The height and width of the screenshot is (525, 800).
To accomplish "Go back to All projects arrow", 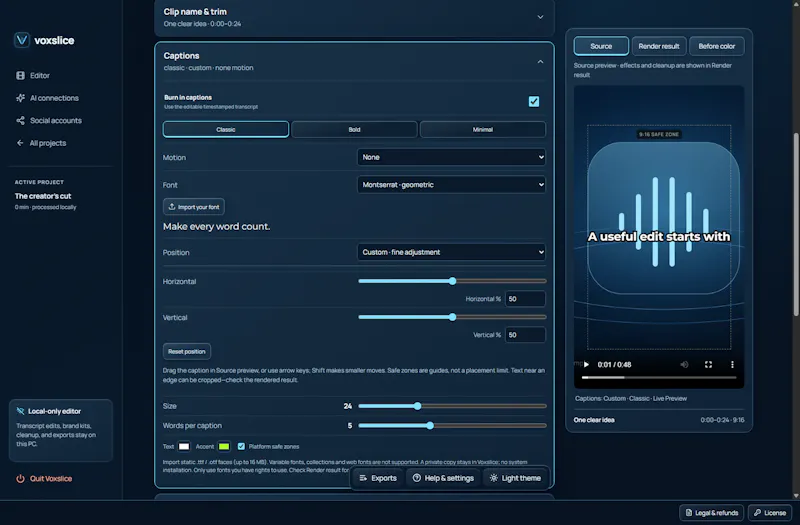I will click(x=20, y=143).
